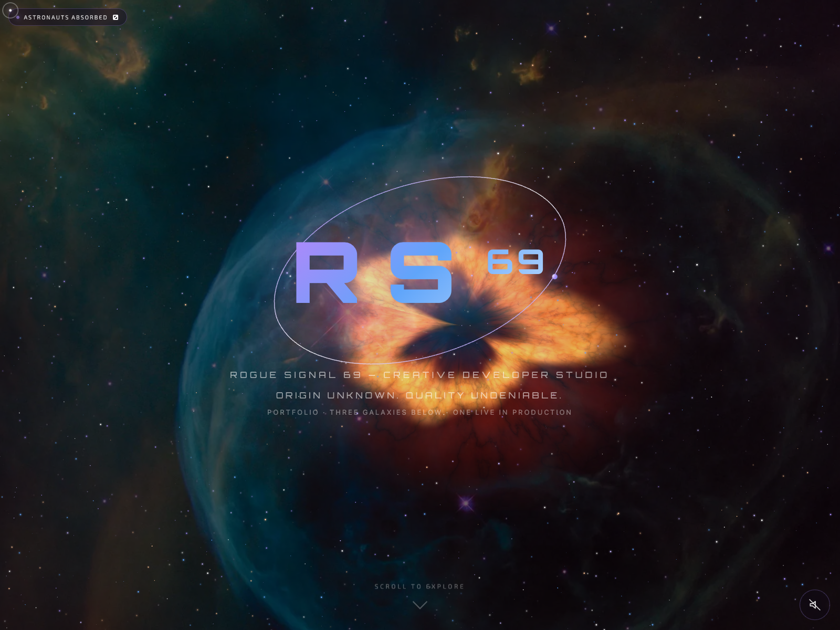Click the down chevron below Scroll to Explore

tap(419, 605)
